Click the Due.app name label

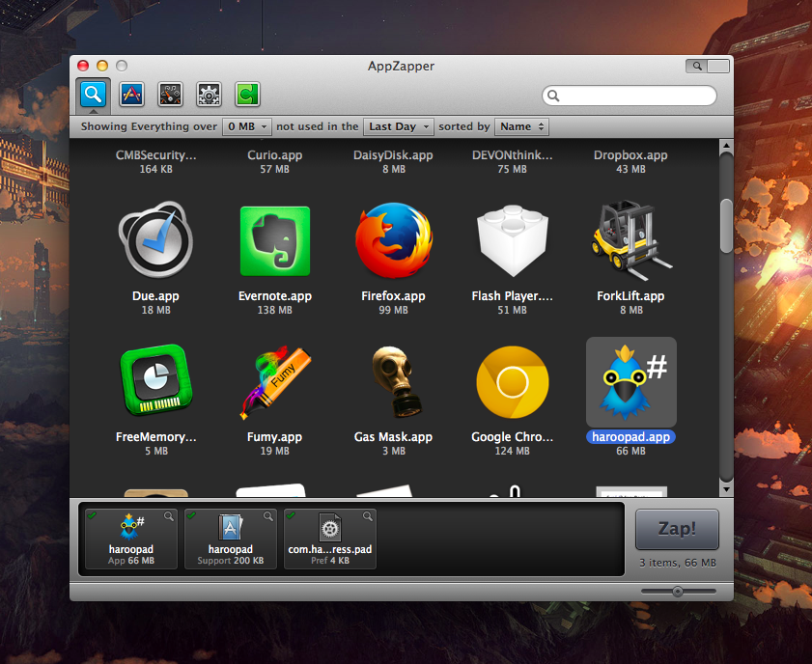(155, 296)
